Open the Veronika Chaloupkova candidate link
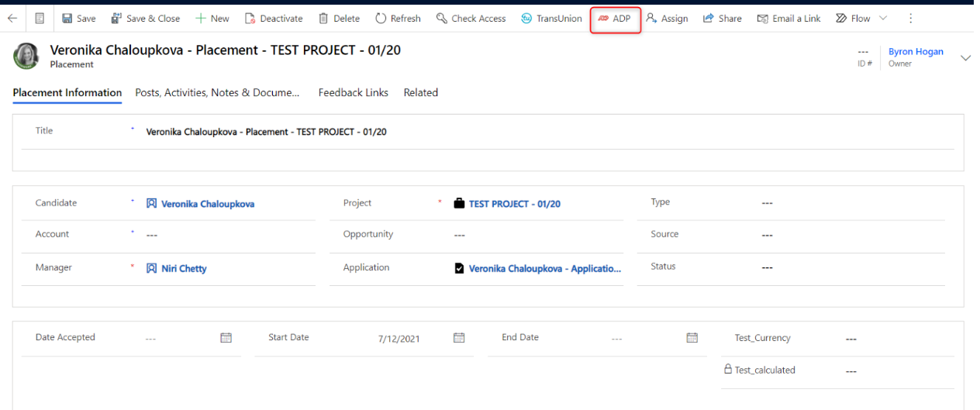The image size is (980, 410). (208, 204)
